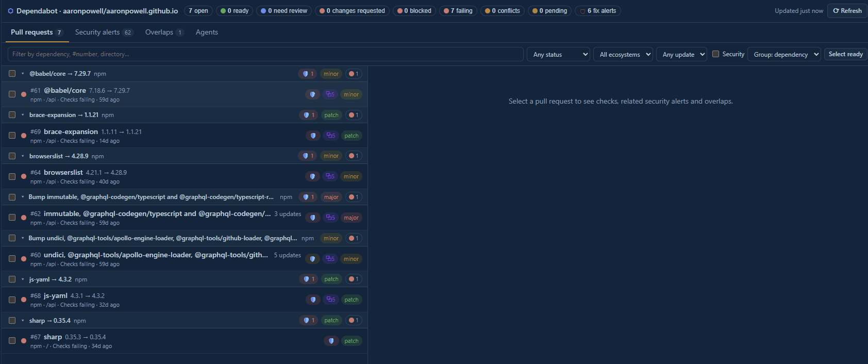Collapse the brace-expansion group
The height and width of the screenshot is (364, 868).
(x=23, y=115)
